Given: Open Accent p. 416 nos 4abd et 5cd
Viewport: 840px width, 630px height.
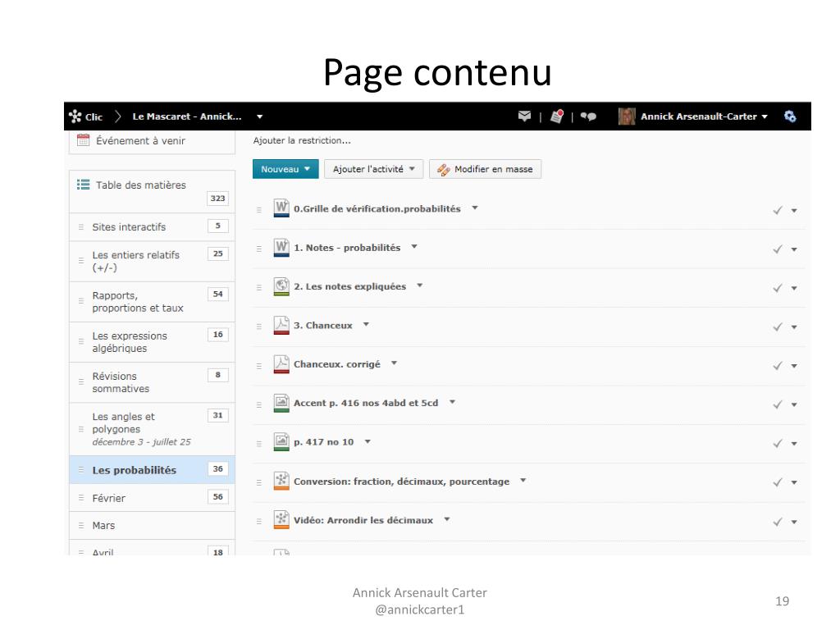Looking at the screenshot, I should (x=366, y=403).
